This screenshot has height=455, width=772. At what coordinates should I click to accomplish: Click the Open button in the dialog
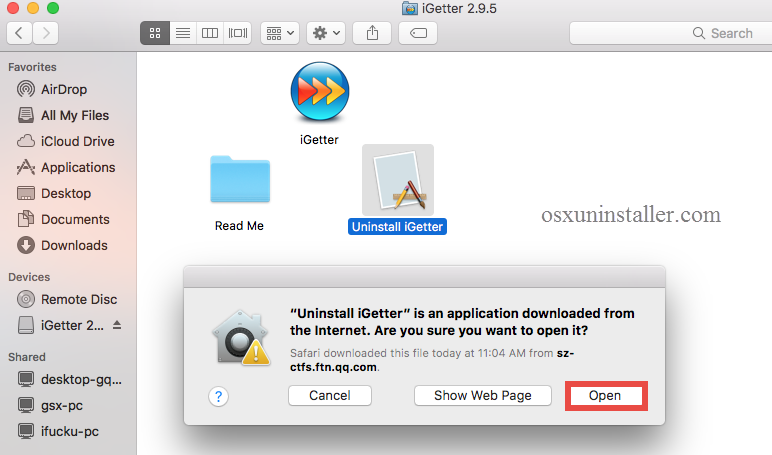pyautogui.click(x=606, y=395)
